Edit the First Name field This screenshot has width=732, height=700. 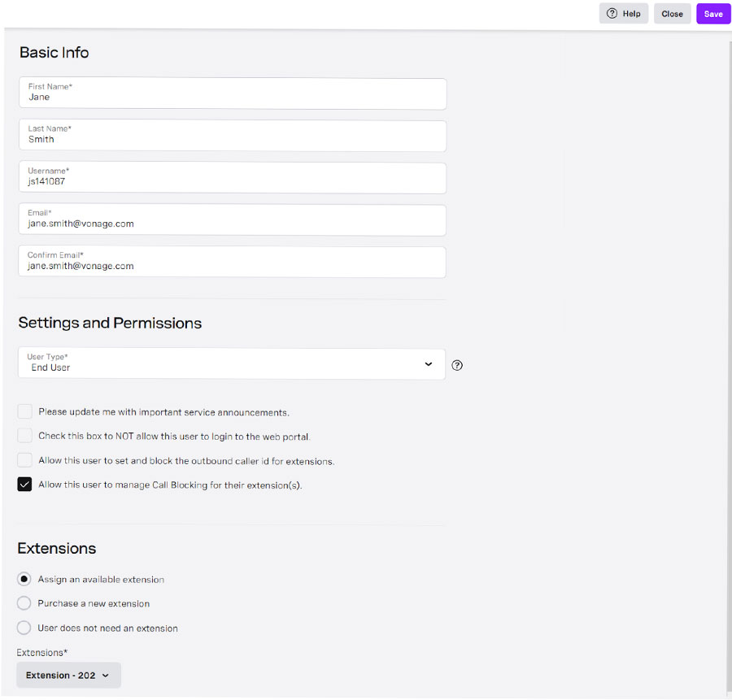233,93
